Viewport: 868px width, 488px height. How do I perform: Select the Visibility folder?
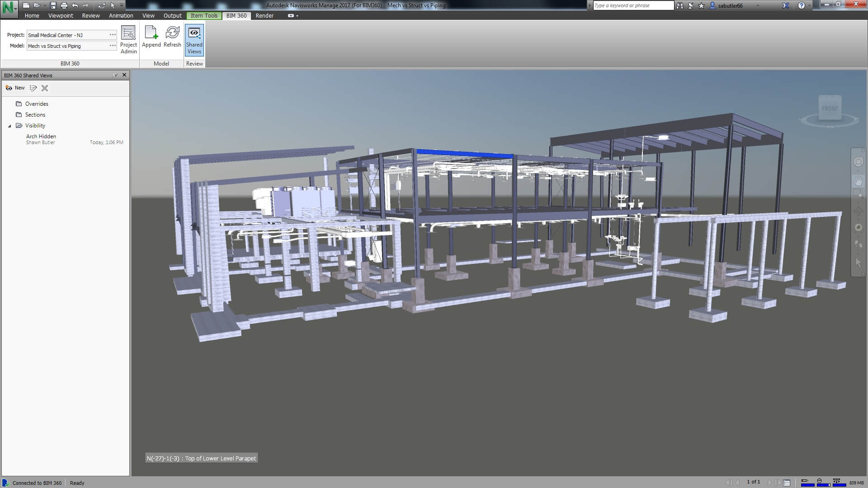coord(30,126)
